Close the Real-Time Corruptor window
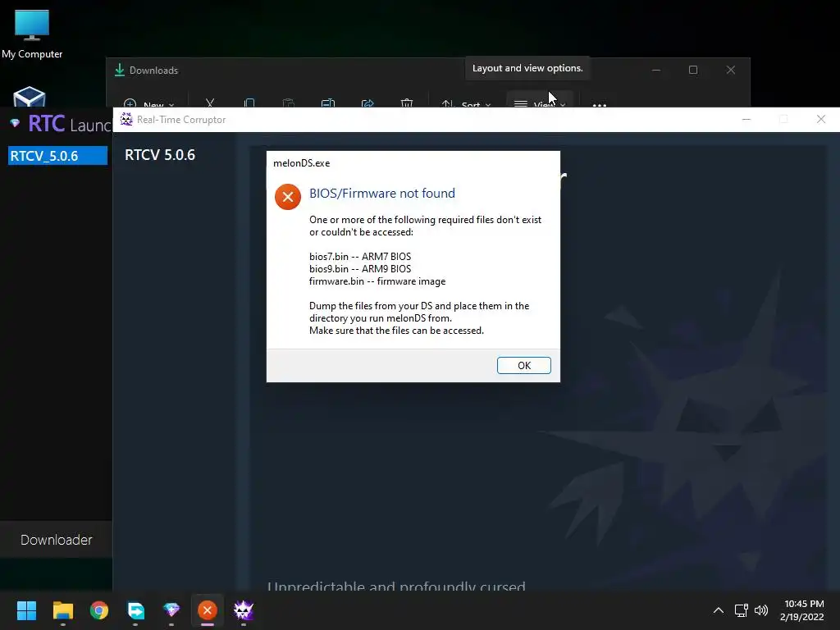The width and height of the screenshot is (840, 630). (x=820, y=119)
